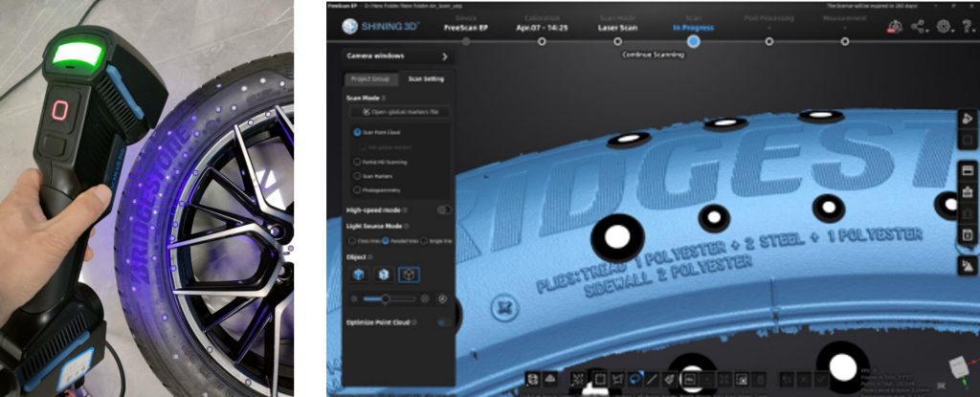Click the grayed export icon in right toolbar

click(967, 213)
